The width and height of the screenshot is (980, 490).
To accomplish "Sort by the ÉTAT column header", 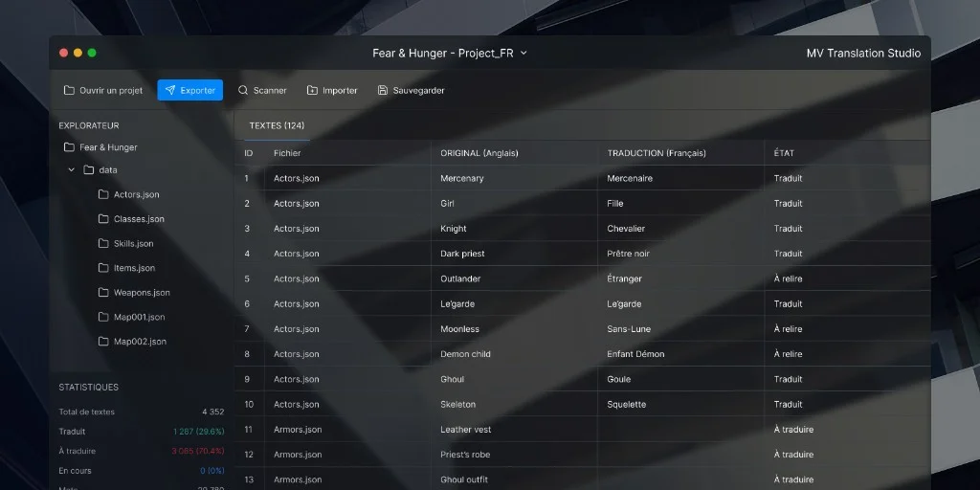I will 784,153.
